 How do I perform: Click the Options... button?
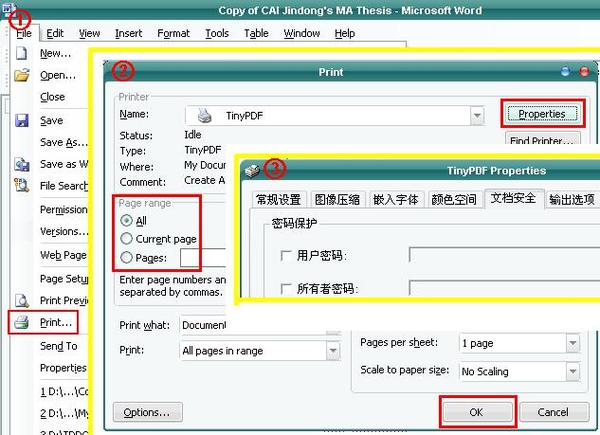[147, 412]
